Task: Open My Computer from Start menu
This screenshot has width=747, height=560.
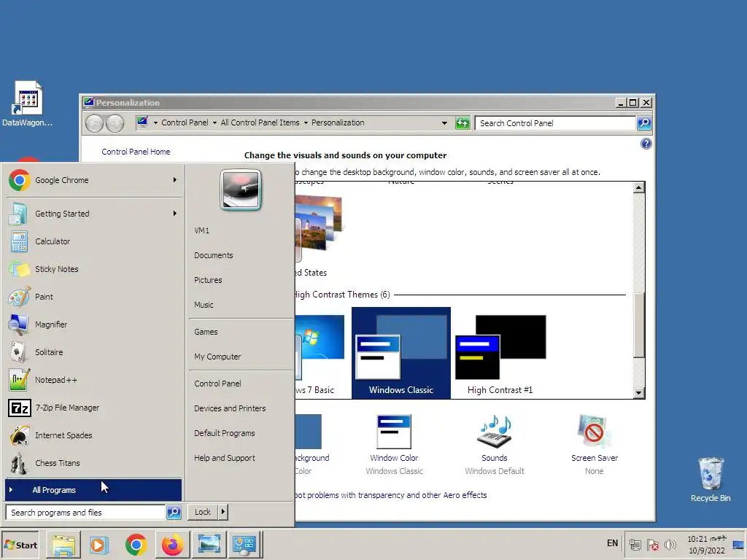Action: click(217, 357)
